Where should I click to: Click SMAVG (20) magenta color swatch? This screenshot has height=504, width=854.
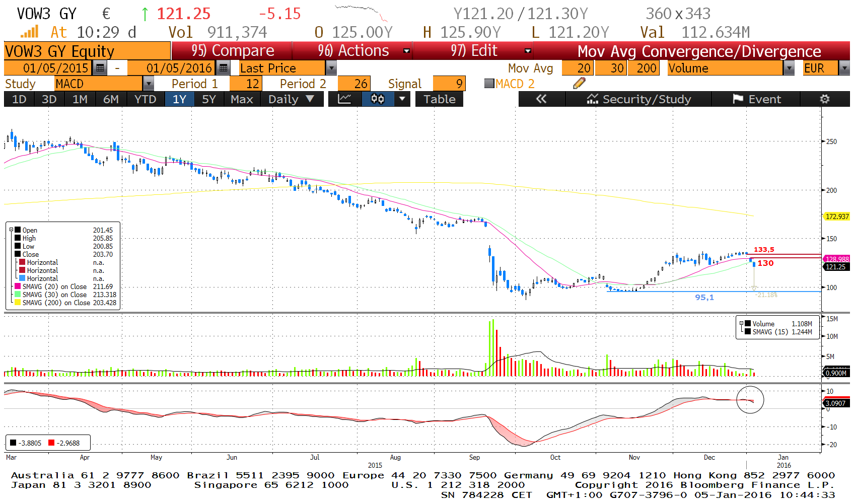pos(18,286)
